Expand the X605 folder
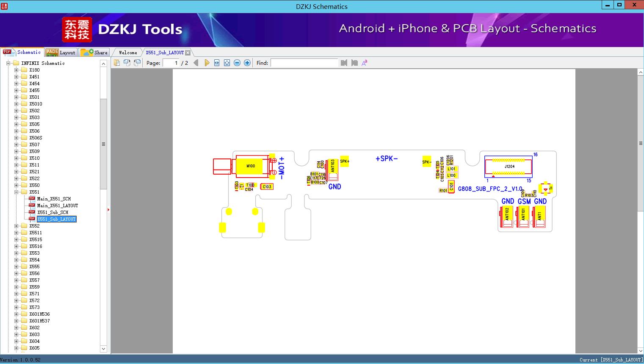Viewport: 644px width, 364px height. [x=17, y=348]
